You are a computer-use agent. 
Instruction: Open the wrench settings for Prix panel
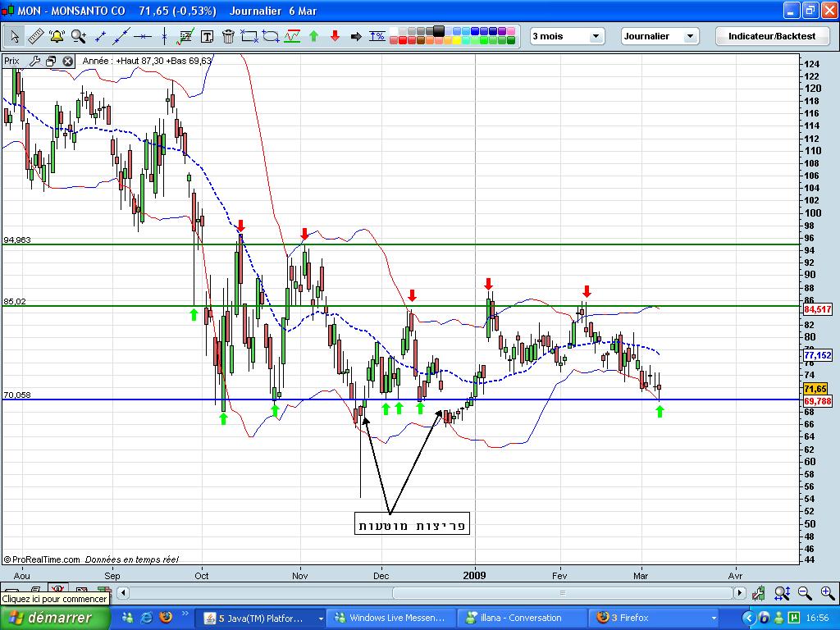coord(34,61)
